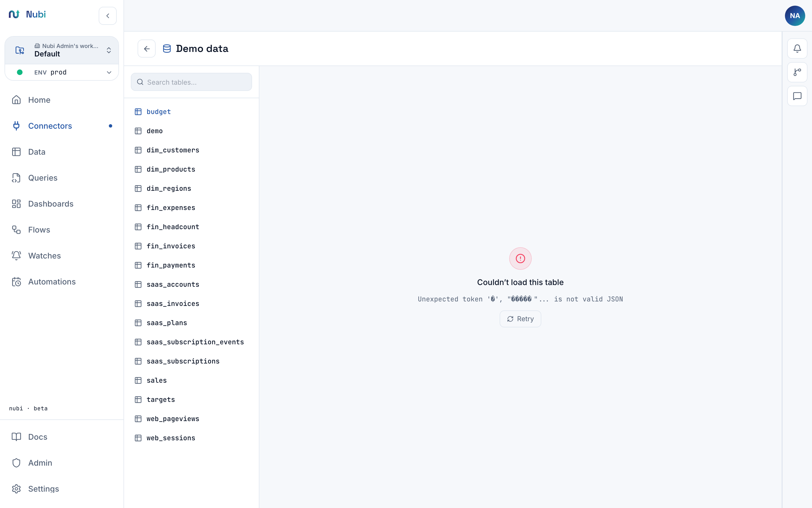This screenshot has width=812, height=508.
Task: Open the Data section
Action: coord(62,152)
